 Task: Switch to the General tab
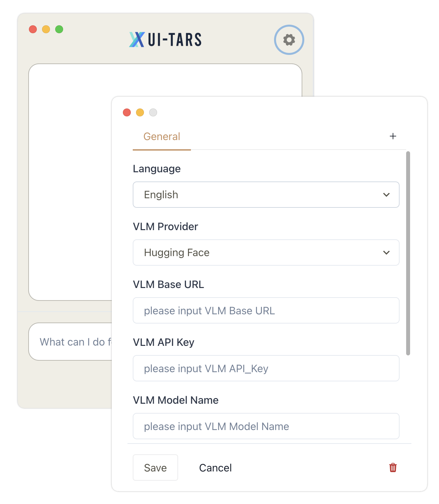(162, 136)
